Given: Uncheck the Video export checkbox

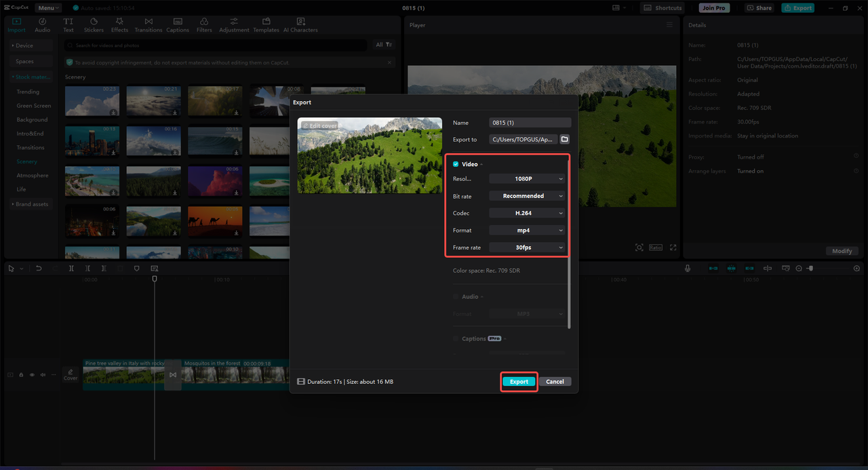Looking at the screenshot, I should [x=456, y=164].
